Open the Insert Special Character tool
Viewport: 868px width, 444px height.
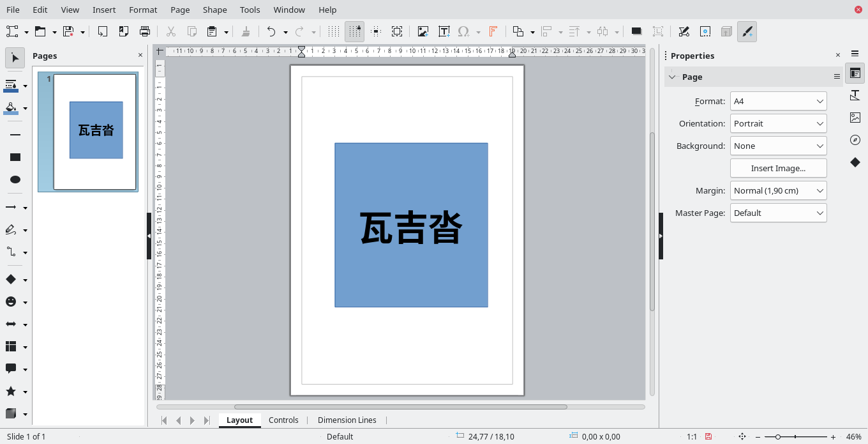tap(464, 31)
